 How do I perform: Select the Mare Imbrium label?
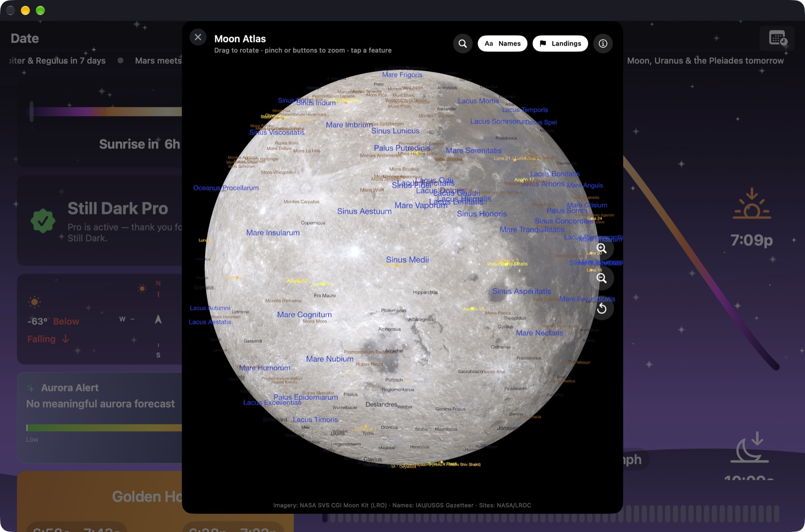[349, 125]
